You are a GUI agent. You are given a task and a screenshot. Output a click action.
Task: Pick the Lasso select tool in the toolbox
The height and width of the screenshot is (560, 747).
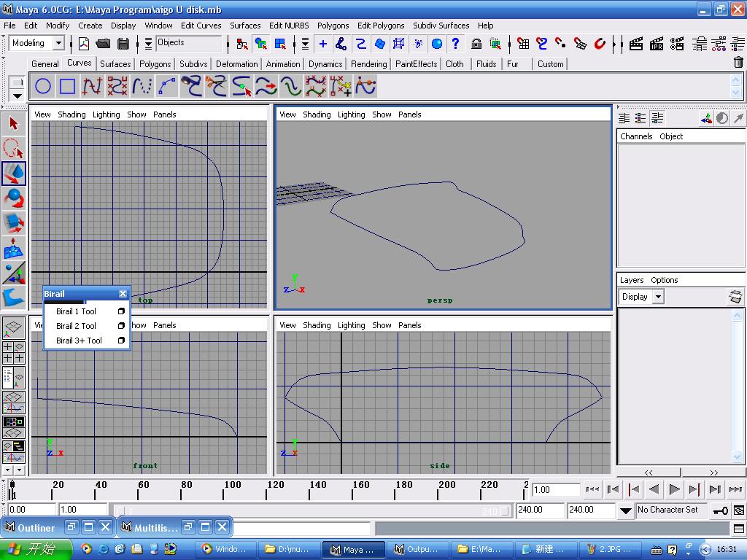(x=14, y=149)
